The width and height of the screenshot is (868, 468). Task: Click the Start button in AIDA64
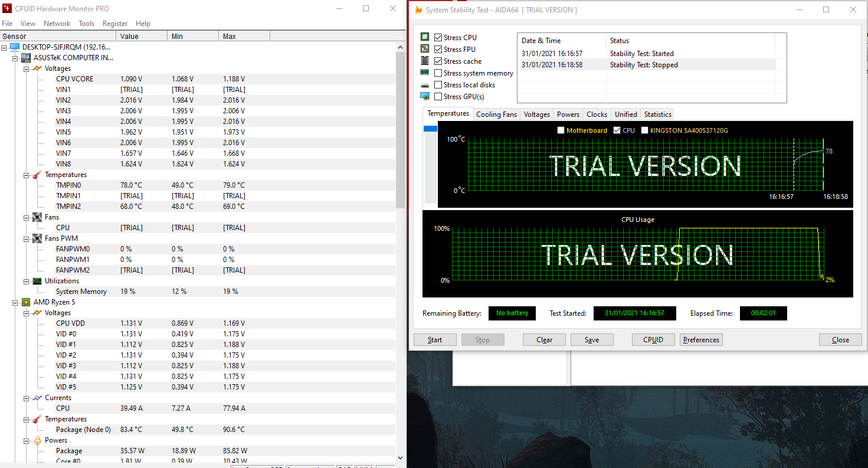click(435, 340)
